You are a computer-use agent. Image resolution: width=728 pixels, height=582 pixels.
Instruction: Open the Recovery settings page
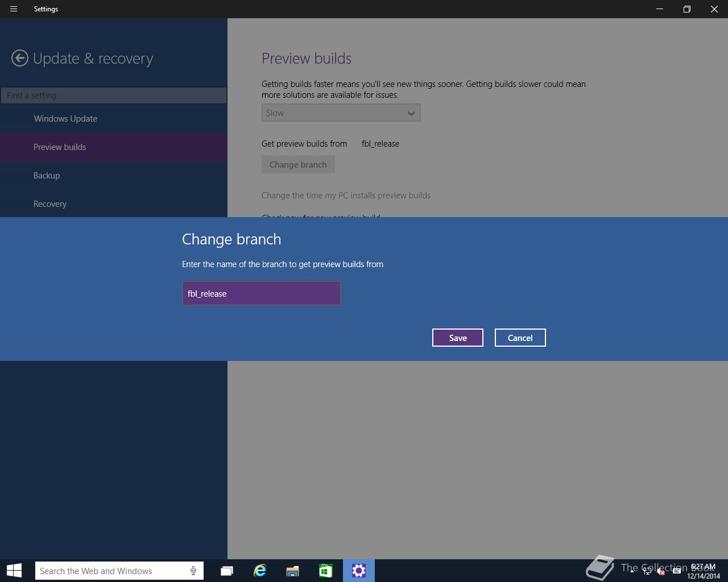point(114,204)
